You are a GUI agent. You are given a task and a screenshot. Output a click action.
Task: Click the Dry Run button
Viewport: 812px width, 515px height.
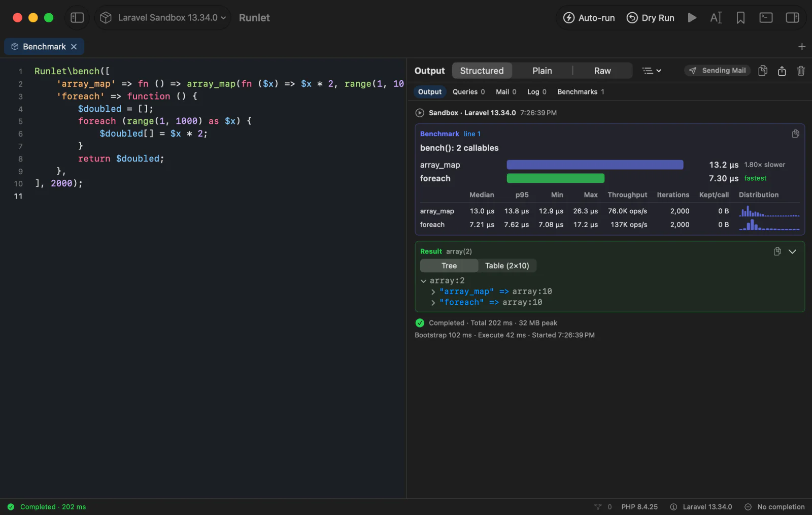(x=651, y=18)
